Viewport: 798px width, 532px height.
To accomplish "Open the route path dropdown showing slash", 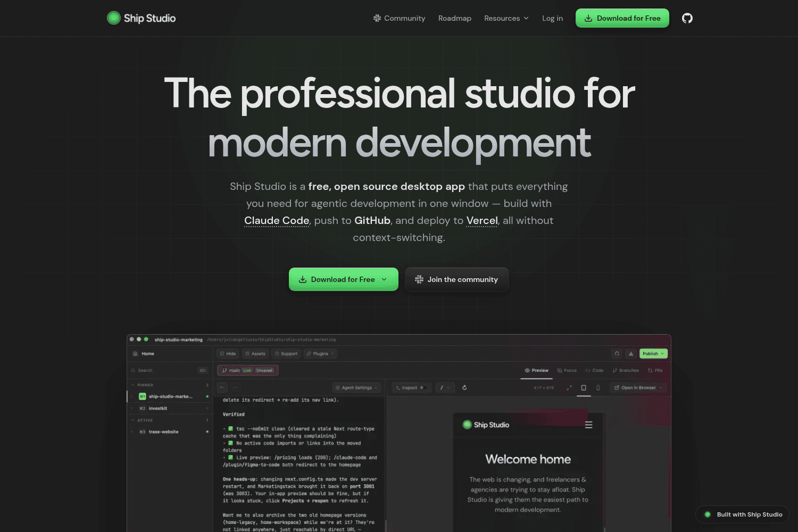I will point(445,388).
